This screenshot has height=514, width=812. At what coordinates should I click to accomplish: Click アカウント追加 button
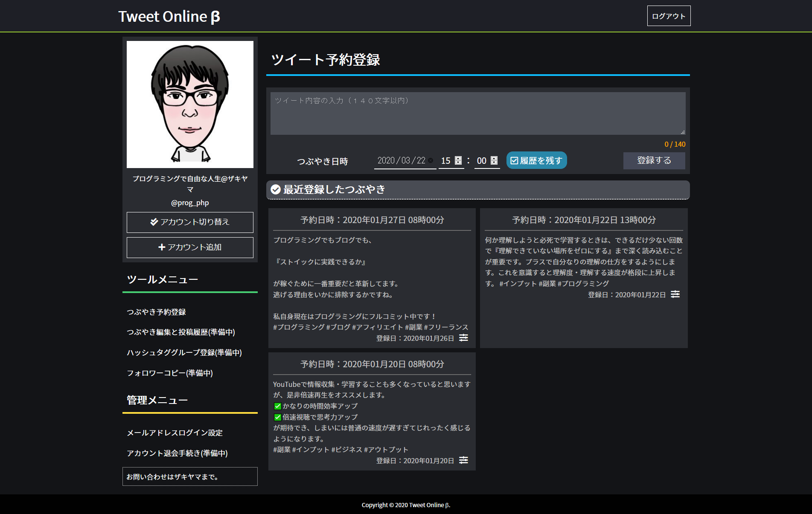190,247
